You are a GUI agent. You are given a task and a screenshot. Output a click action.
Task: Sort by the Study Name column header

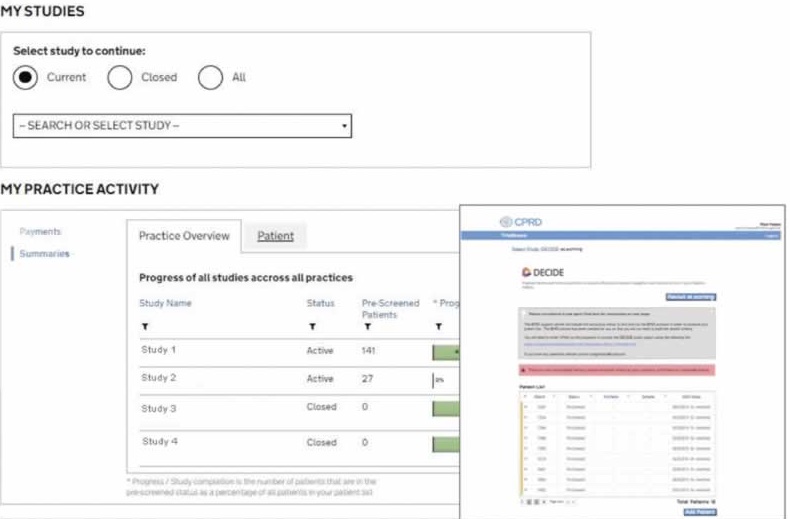point(165,303)
